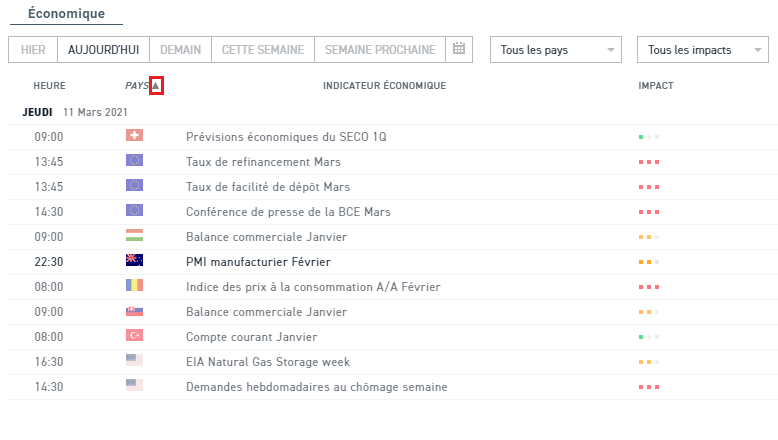
Task: Sort by country using the PAYS arrow
Action: 156,86
